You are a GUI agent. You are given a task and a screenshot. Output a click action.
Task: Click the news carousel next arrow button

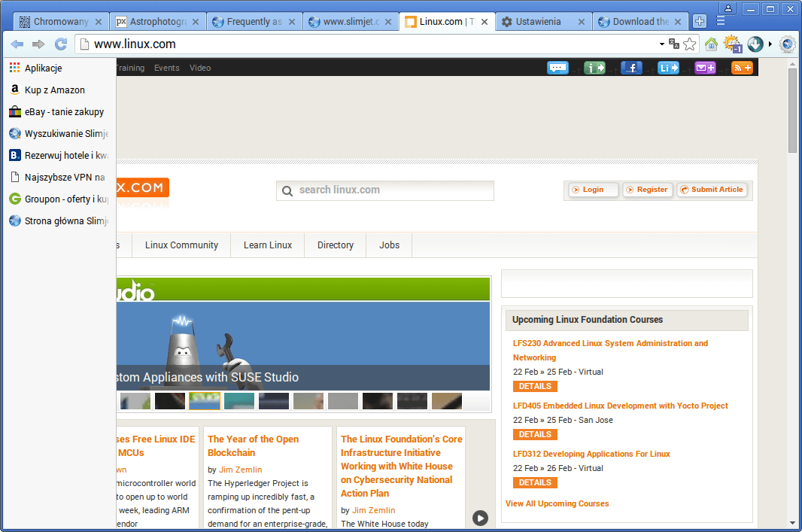(480, 518)
